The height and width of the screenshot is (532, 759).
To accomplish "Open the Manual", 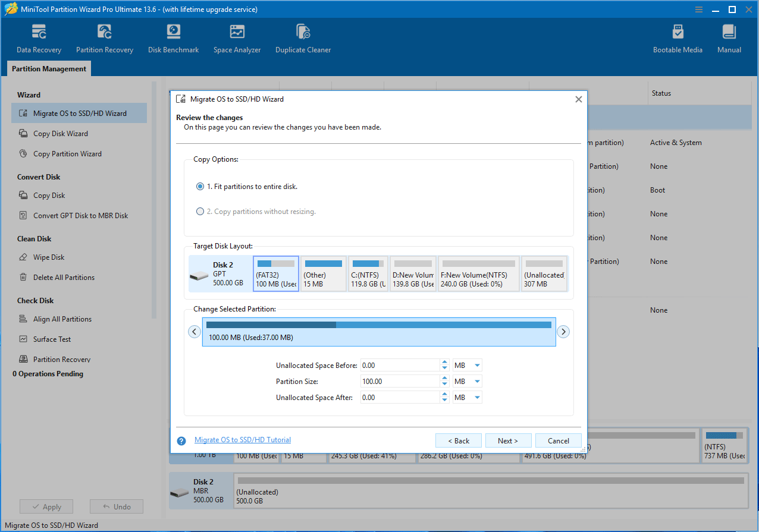I will [729, 39].
